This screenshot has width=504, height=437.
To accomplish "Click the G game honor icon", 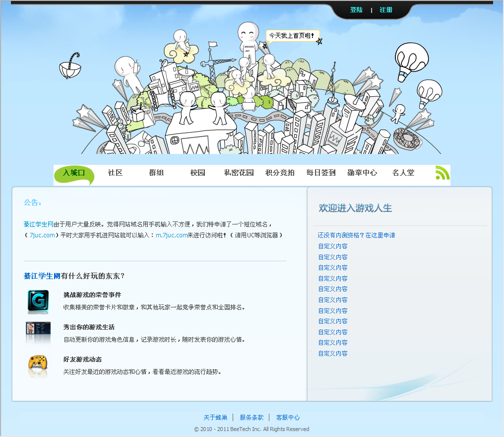I will pyautogui.click(x=38, y=301).
